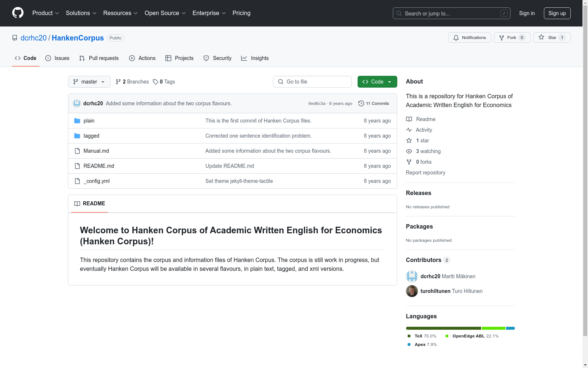
Task: Open the Actions tab
Action: [x=142, y=58]
